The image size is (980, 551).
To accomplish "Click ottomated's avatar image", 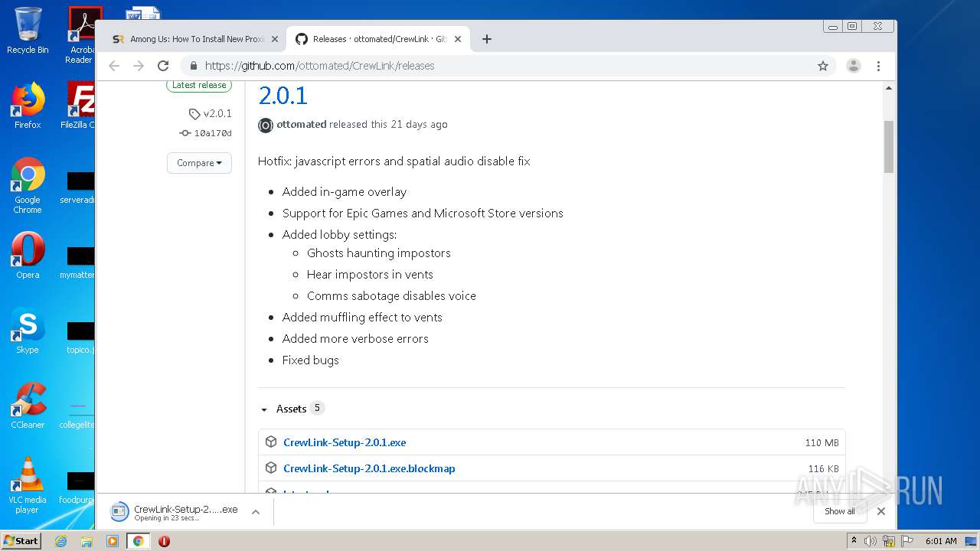I will [266, 125].
